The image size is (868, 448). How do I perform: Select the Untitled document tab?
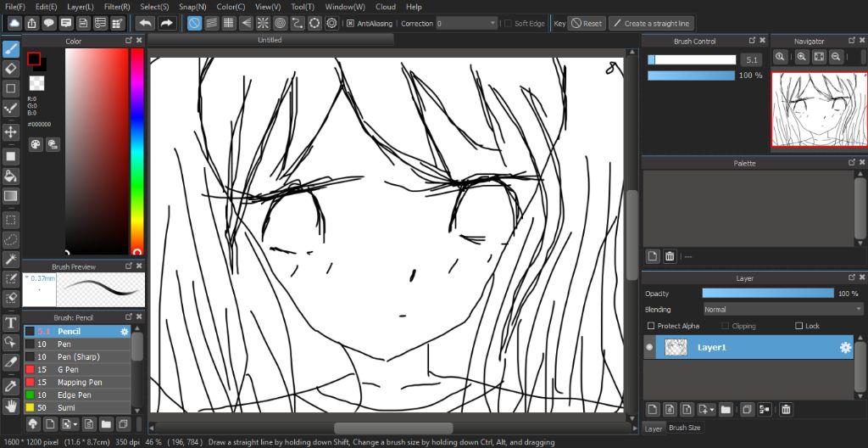pyautogui.click(x=270, y=40)
